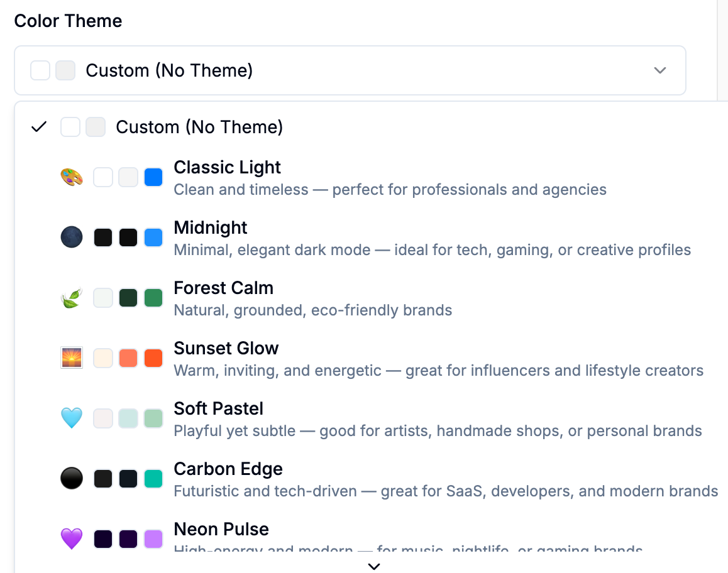Click the sunrise icon for Sunset Glow
This screenshot has width=728, height=573.
(72, 358)
